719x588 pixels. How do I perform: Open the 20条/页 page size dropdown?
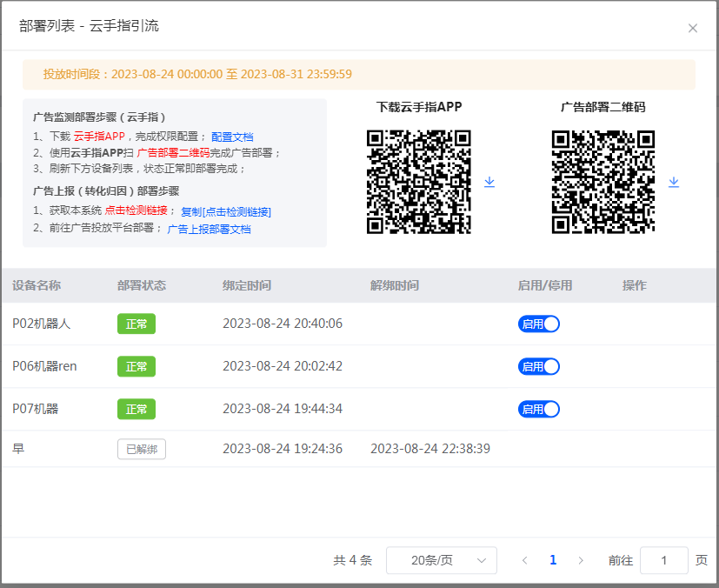tap(441, 561)
